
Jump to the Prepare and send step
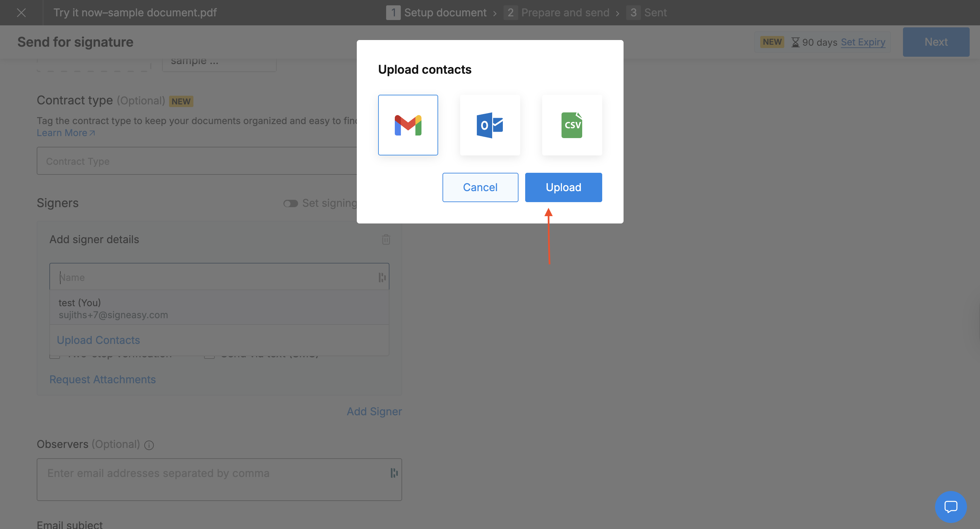557,13
